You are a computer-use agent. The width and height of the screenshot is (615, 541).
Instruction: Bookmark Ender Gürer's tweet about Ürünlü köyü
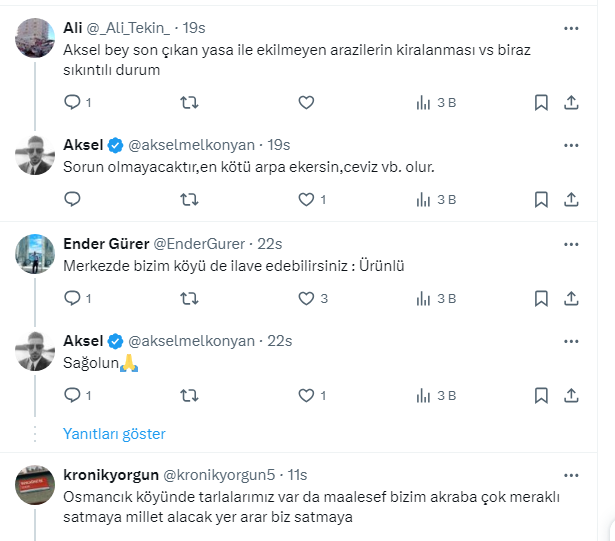pos(541,298)
